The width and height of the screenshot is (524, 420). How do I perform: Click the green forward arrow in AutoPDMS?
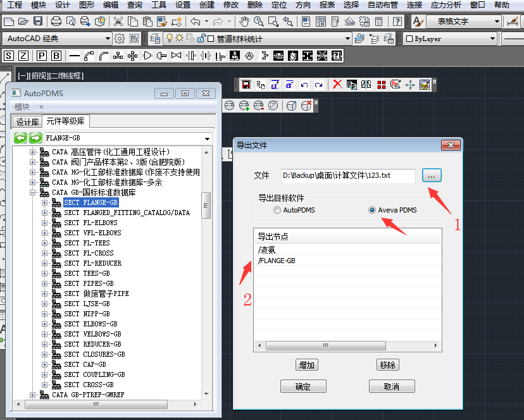pyautogui.click(x=35, y=138)
